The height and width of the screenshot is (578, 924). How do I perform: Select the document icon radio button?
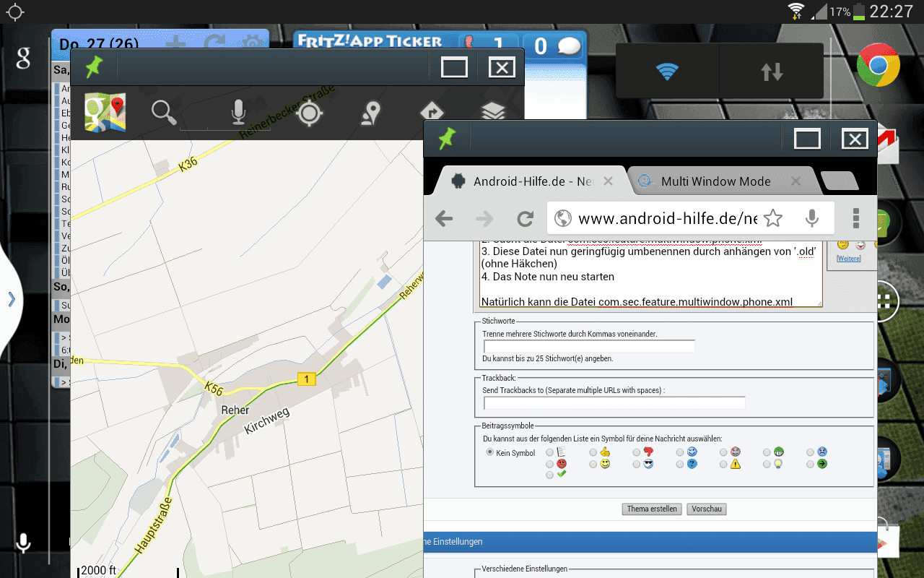tap(550, 452)
